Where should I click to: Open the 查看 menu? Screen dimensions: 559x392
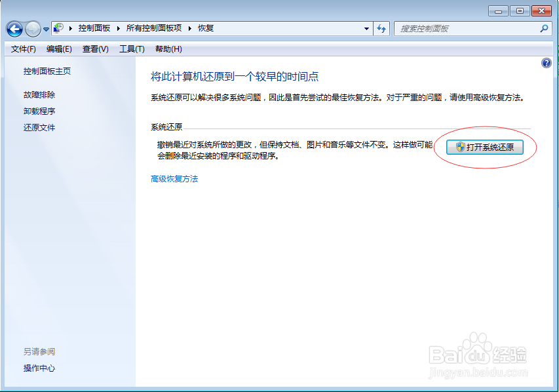coord(95,49)
